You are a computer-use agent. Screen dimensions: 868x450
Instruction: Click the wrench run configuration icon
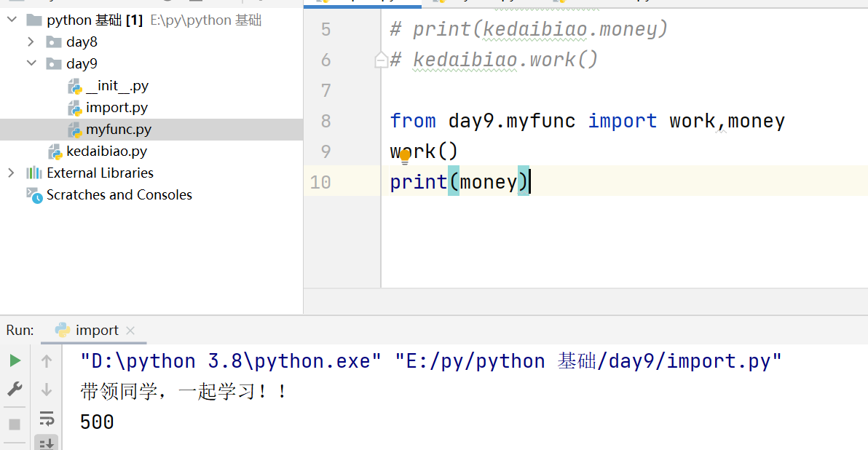(x=15, y=389)
